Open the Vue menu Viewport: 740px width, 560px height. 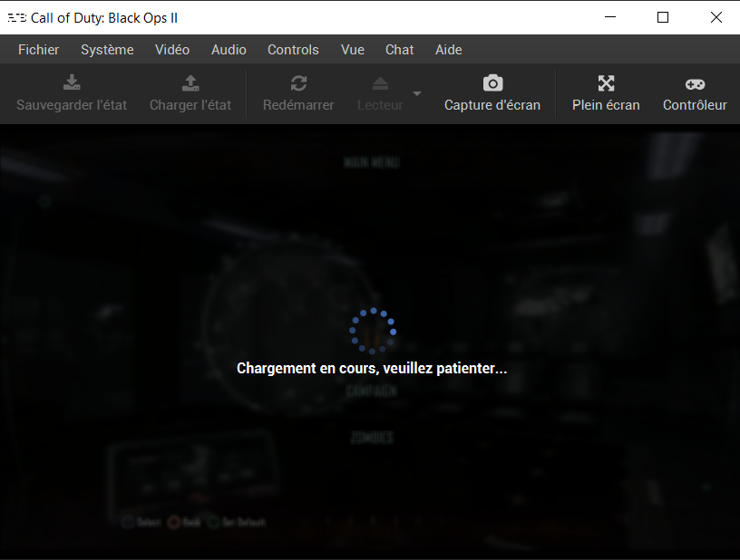[x=353, y=50]
